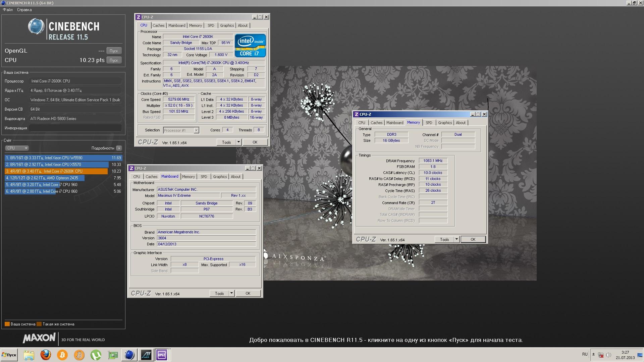This screenshot has width=644, height=362.
Task: Select CPU tab in Memory CPU-Z window
Action: 362,123
